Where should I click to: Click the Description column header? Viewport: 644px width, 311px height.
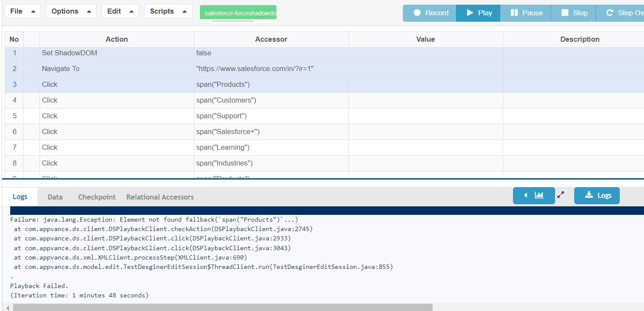tap(573, 39)
